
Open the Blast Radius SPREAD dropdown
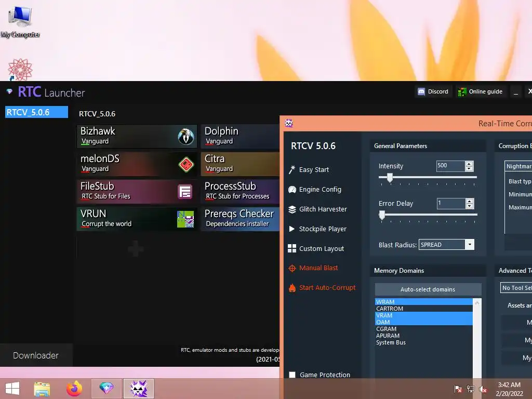click(446, 245)
